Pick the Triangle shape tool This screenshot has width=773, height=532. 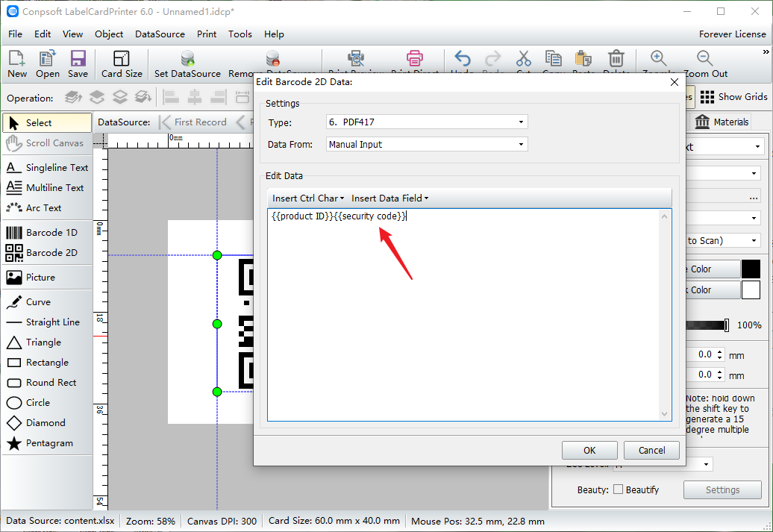point(47,342)
